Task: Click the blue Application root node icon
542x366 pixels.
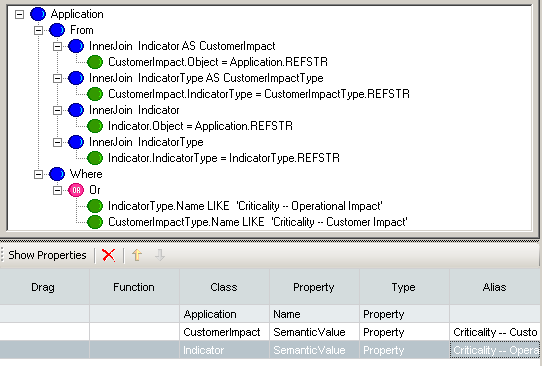Action: tap(38, 14)
